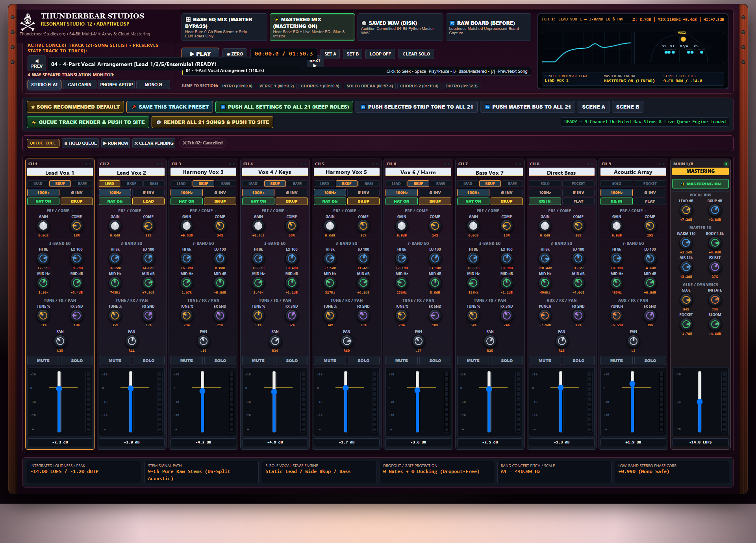Click the Acoustic Array FX SND knob
756x543 pixels.
click(650, 316)
